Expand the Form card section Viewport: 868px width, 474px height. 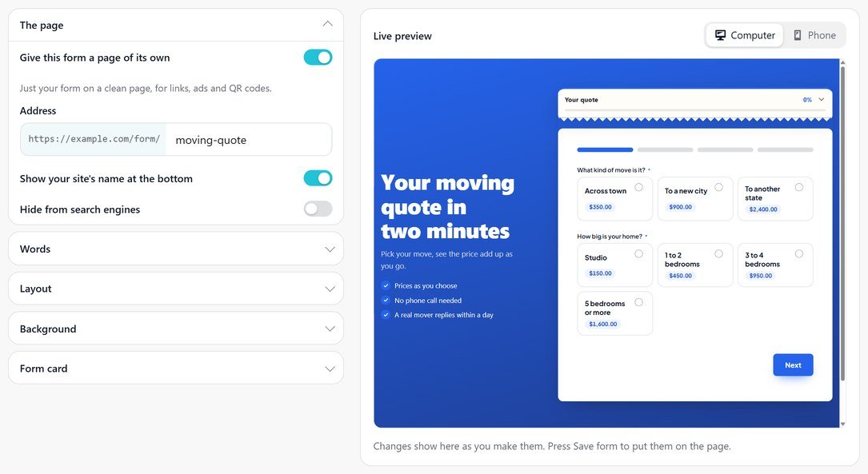point(176,368)
